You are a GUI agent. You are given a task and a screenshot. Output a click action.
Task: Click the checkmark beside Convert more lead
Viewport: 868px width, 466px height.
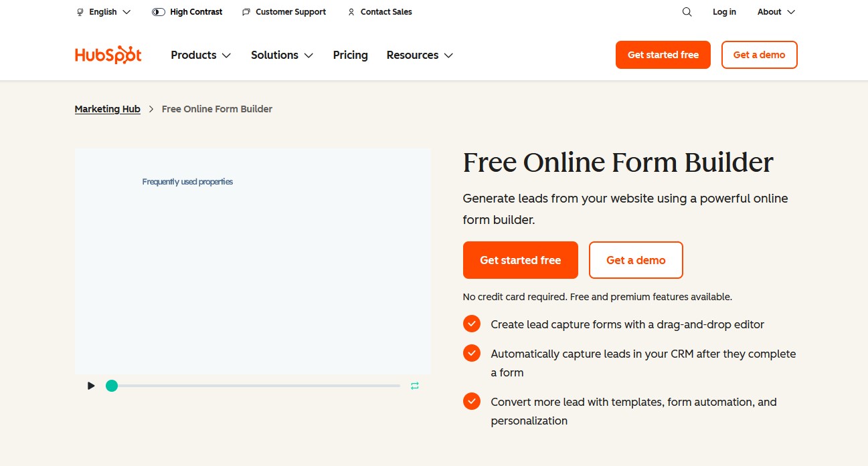pos(472,401)
